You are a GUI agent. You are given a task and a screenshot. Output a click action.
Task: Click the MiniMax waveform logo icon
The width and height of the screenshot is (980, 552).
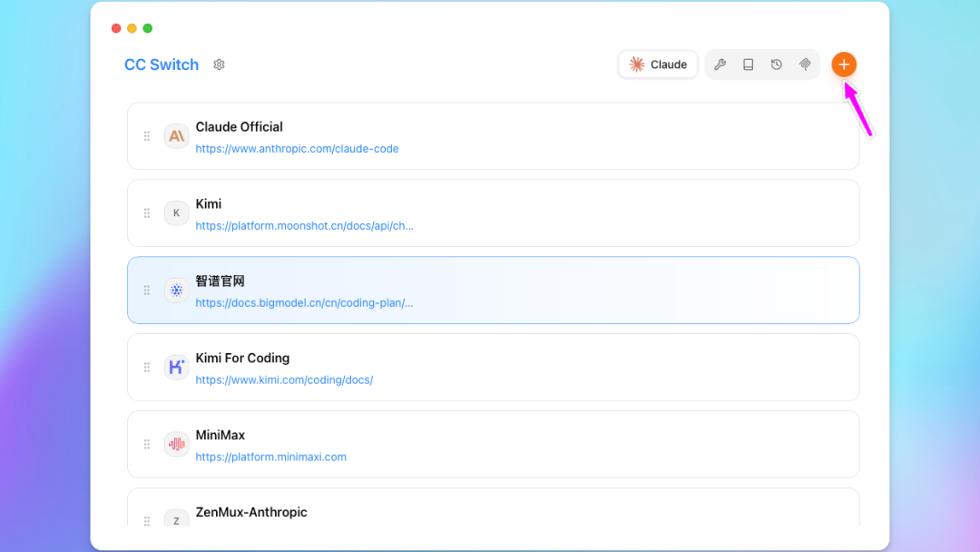pos(176,444)
